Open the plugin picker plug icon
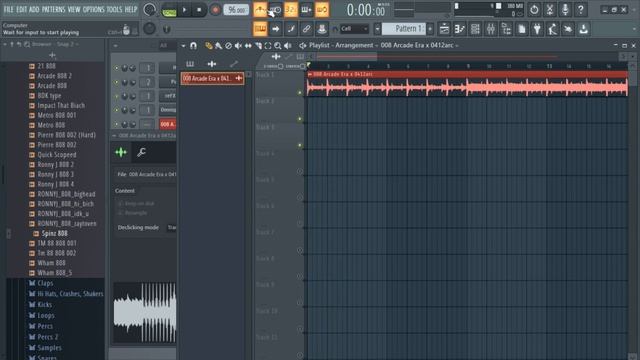Image resolution: width=640 pixels, height=360 pixels. coord(537,29)
